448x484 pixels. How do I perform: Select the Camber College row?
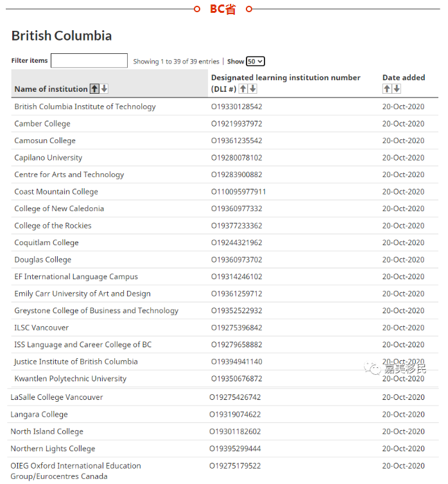click(42, 124)
